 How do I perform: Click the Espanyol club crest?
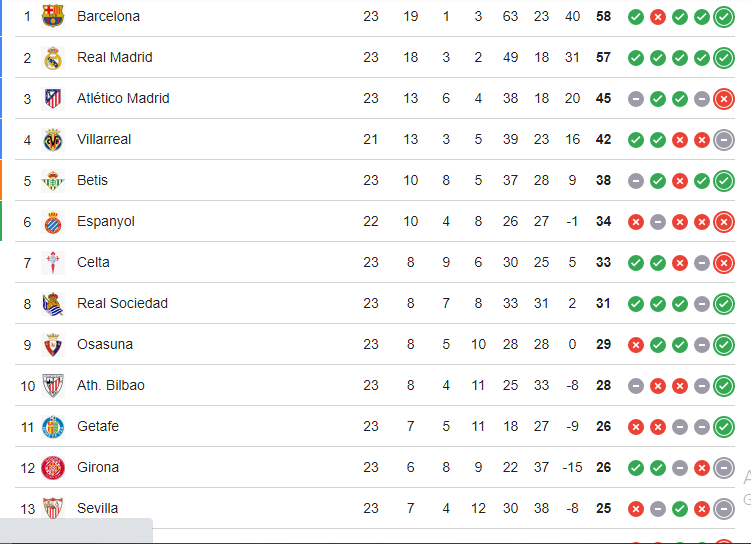53,221
